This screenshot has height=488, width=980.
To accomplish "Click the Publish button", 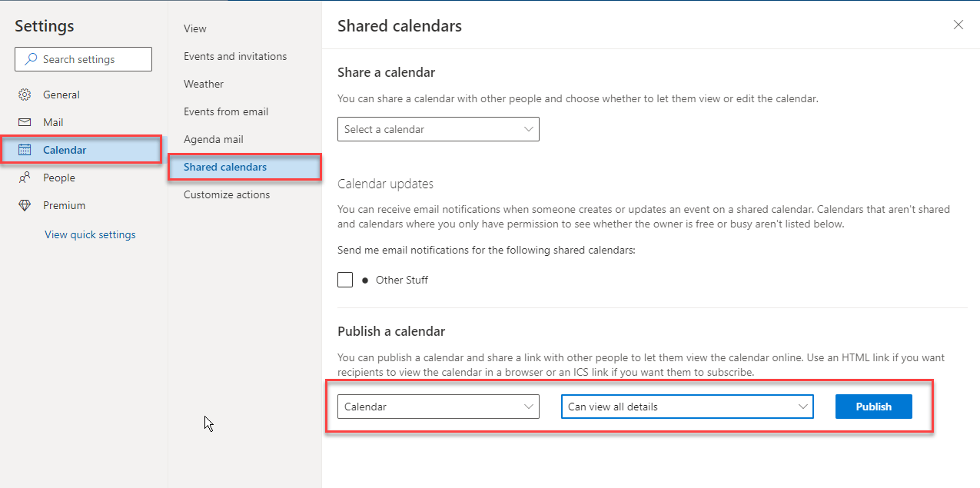I will click(873, 406).
